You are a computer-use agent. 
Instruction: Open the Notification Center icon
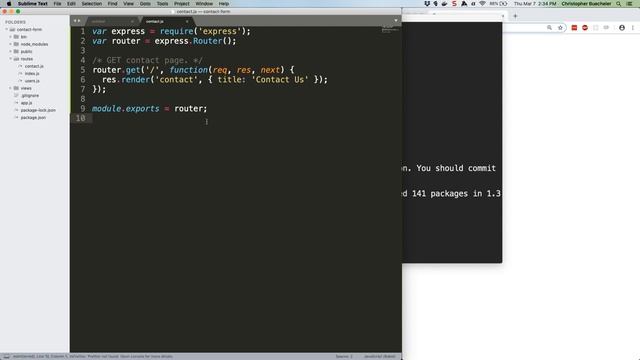click(x=630, y=4)
